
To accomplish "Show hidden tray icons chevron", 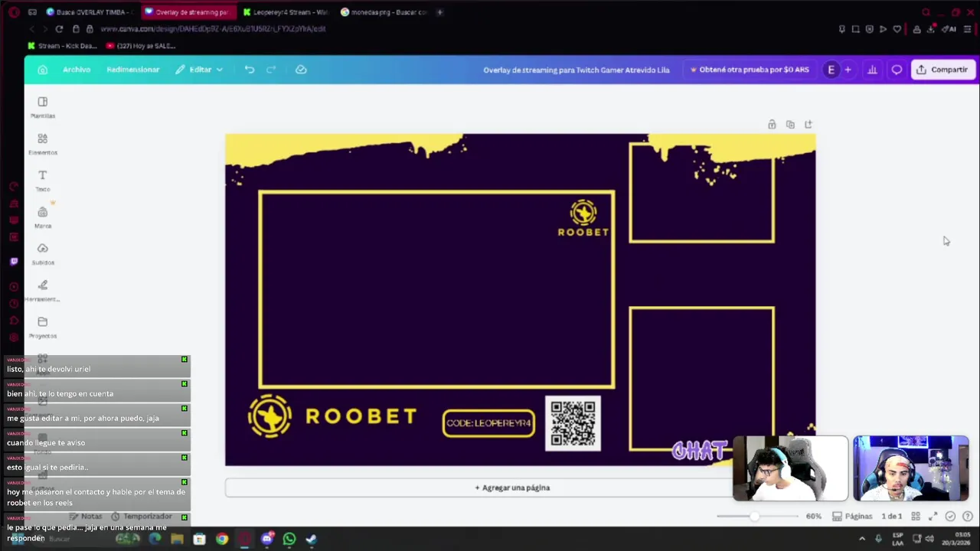I will point(862,539).
